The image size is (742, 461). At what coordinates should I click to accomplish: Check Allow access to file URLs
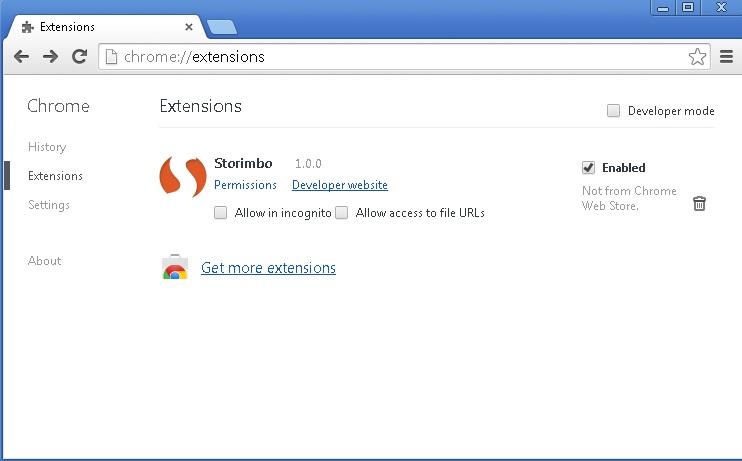(342, 213)
